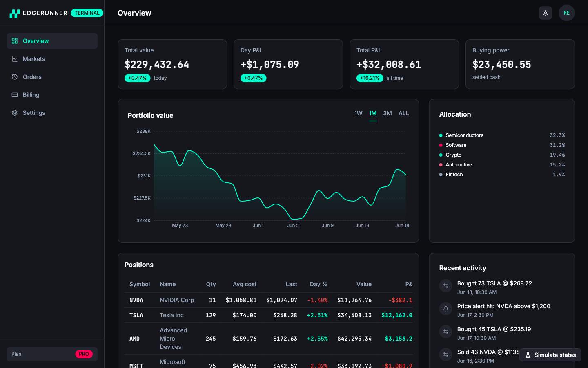The width and height of the screenshot is (588, 368).
Task: Click the Advanced Micro Devices name cell
Action: pos(173,339)
